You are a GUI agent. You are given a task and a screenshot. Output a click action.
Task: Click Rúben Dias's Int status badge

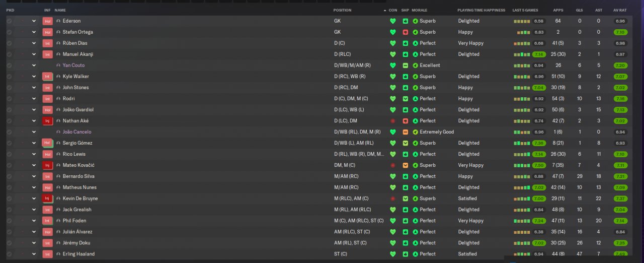47,43
